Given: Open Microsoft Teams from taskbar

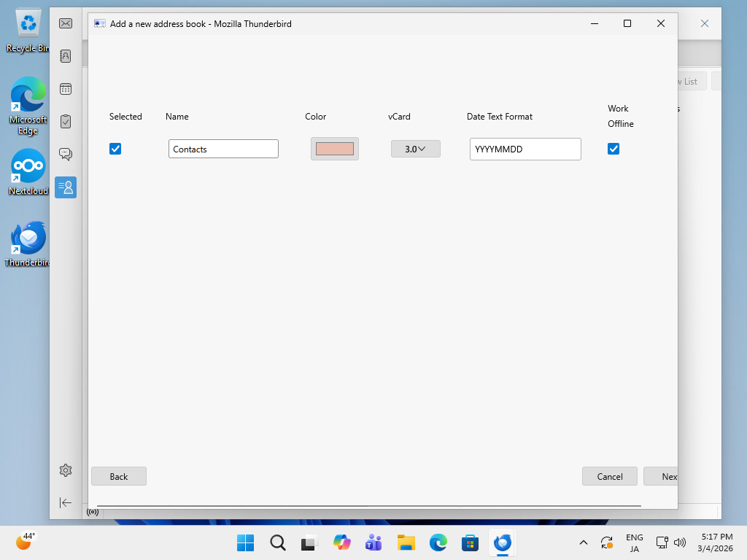Looking at the screenshot, I should click(x=374, y=542).
